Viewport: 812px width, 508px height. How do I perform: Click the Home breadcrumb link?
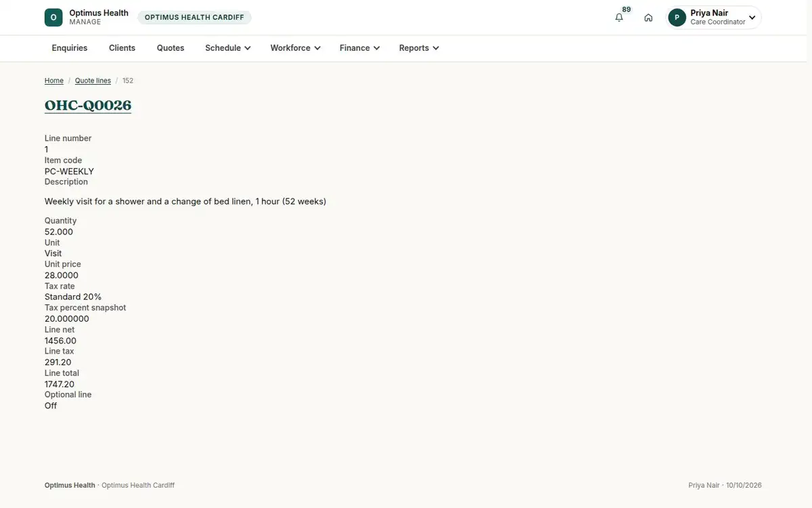(54, 81)
